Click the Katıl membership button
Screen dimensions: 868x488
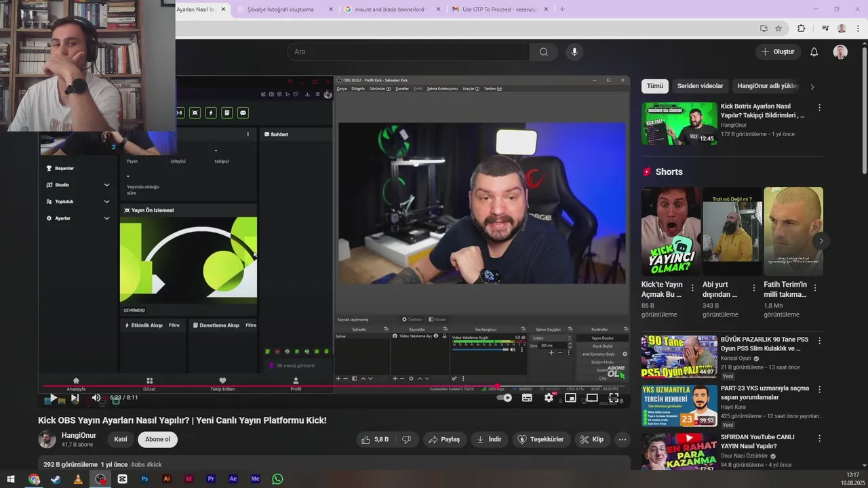tap(121, 439)
